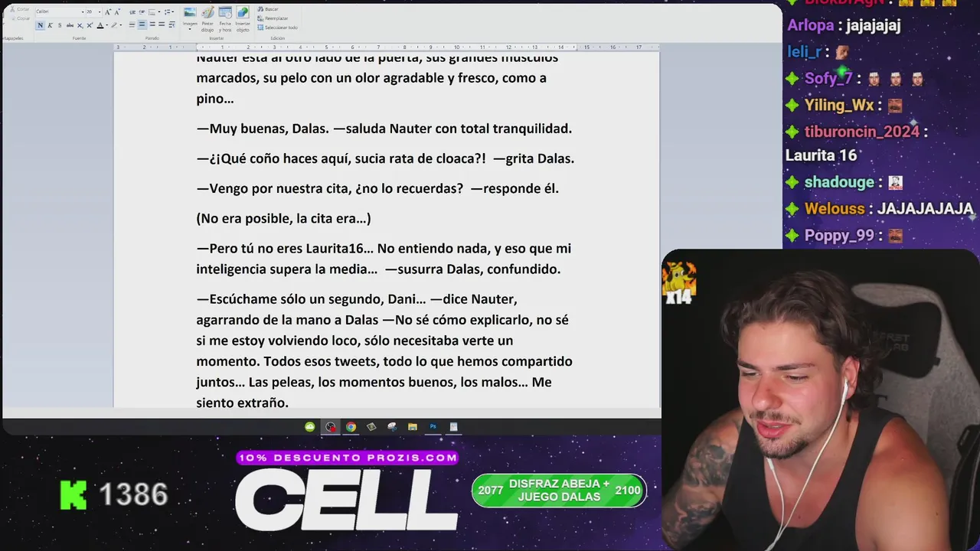Viewport: 980px width, 551px height.
Task: Click the streamer webcam feed
Action: [x=821, y=400]
